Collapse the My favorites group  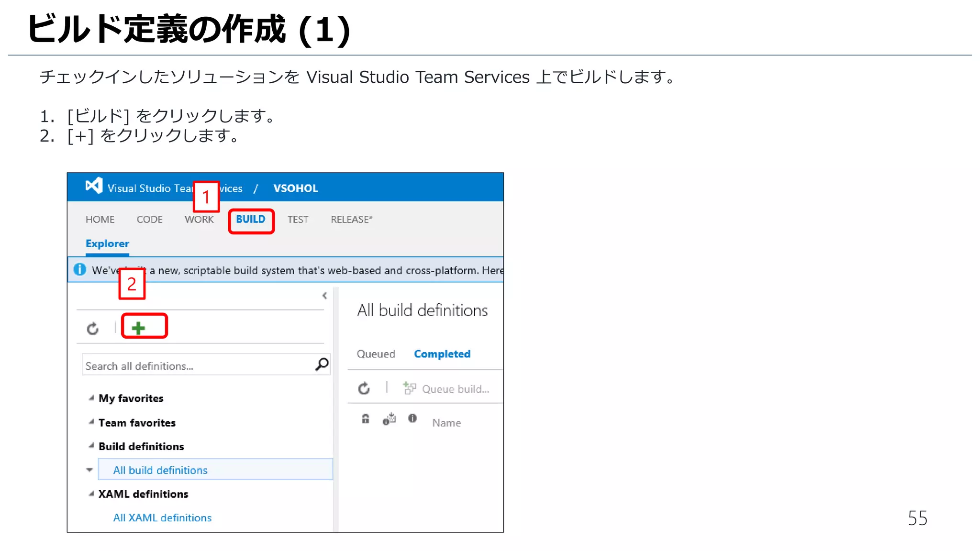91,398
